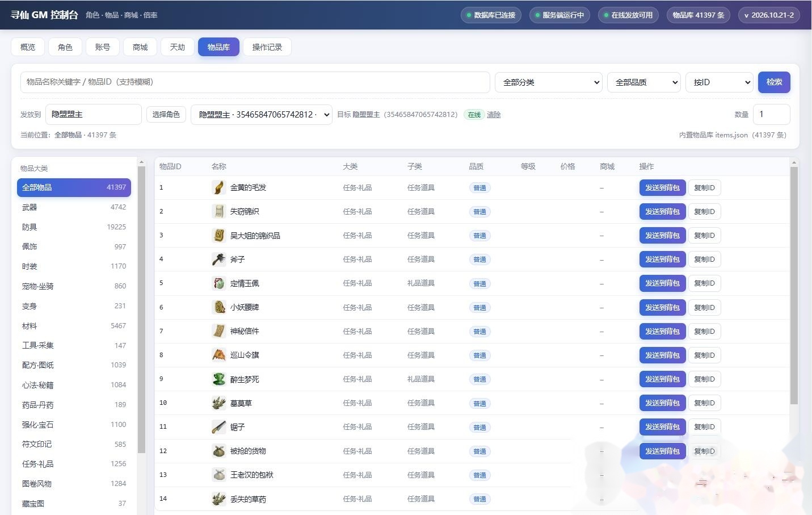Send 蔓蔓草 to backpack
The image size is (812, 515).
662,403
